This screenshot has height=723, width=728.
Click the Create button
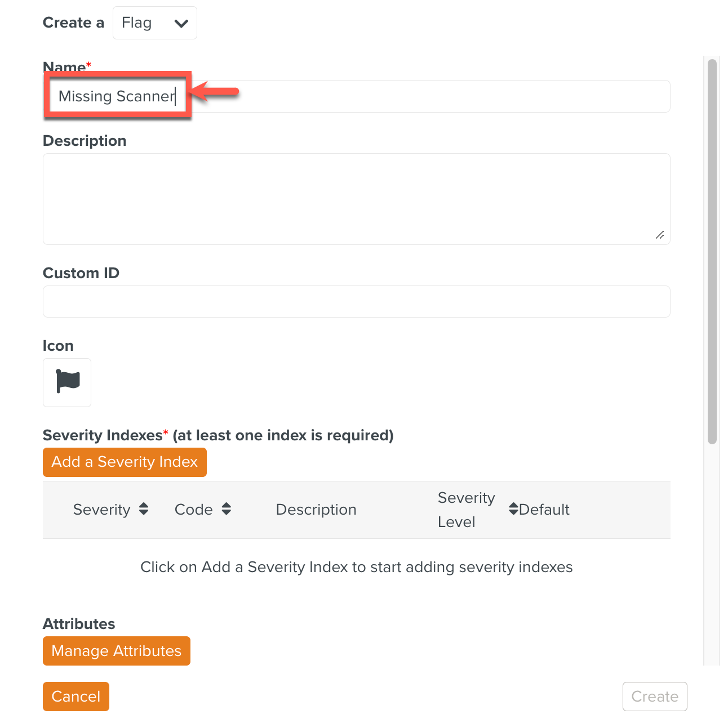pyautogui.click(x=655, y=697)
